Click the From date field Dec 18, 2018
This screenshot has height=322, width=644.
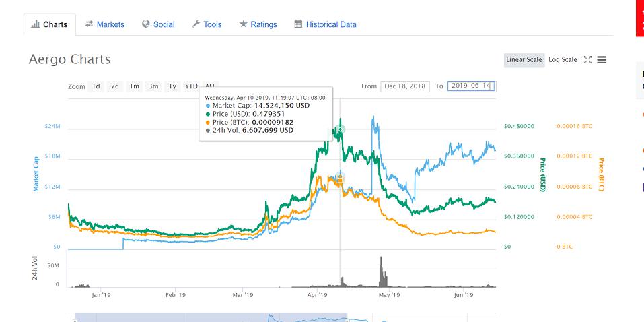click(x=405, y=86)
